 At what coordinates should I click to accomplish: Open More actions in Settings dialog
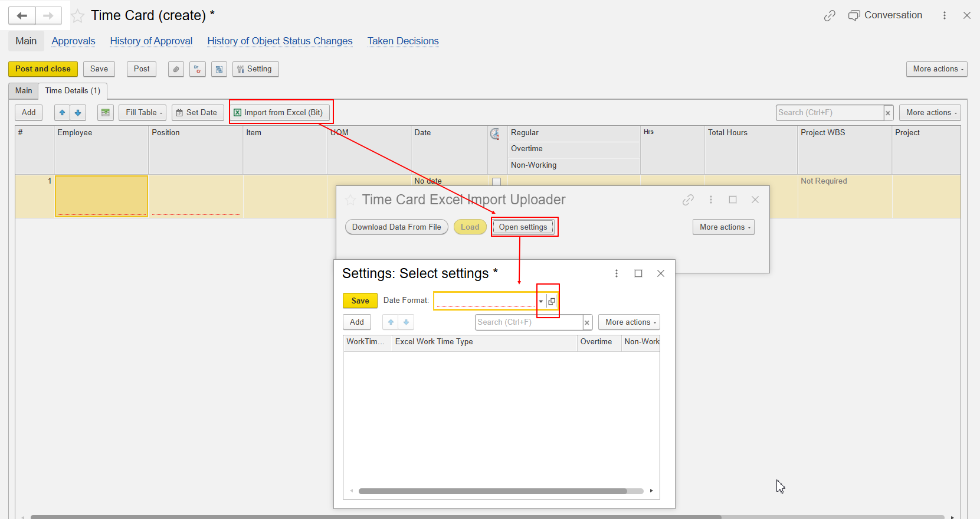click(x=629, y=322)
